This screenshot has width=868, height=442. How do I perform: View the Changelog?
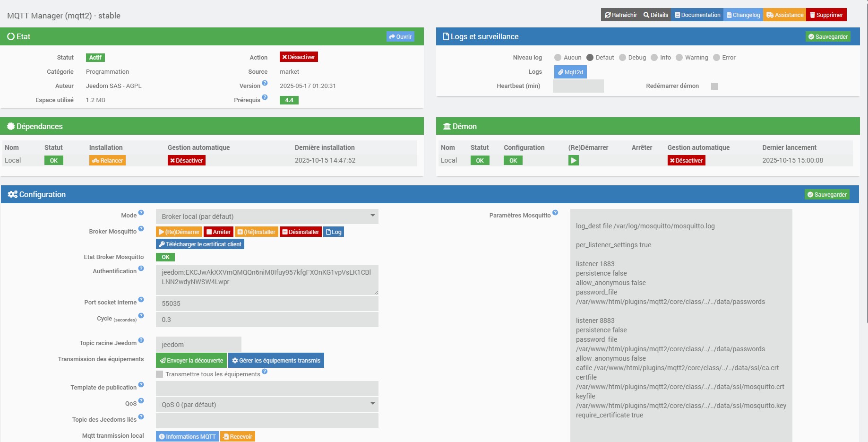[743, 15]
